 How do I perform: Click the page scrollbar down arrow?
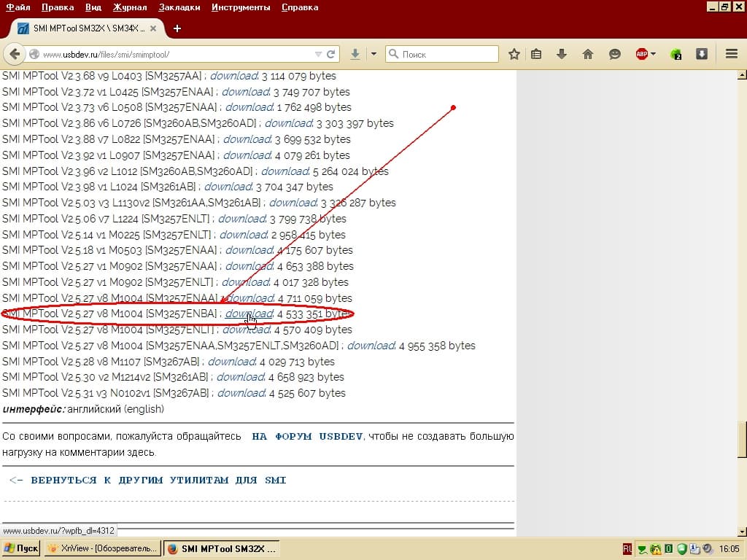(742, 532)
